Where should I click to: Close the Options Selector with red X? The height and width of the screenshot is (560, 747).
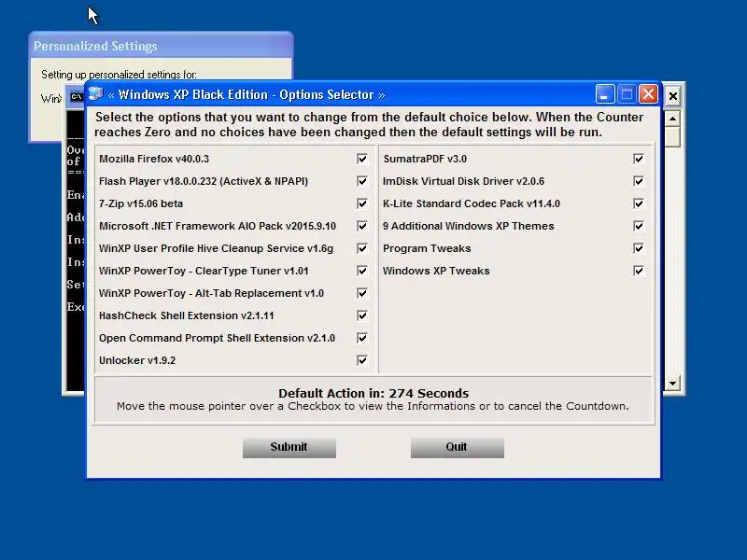tap(648, 94)
